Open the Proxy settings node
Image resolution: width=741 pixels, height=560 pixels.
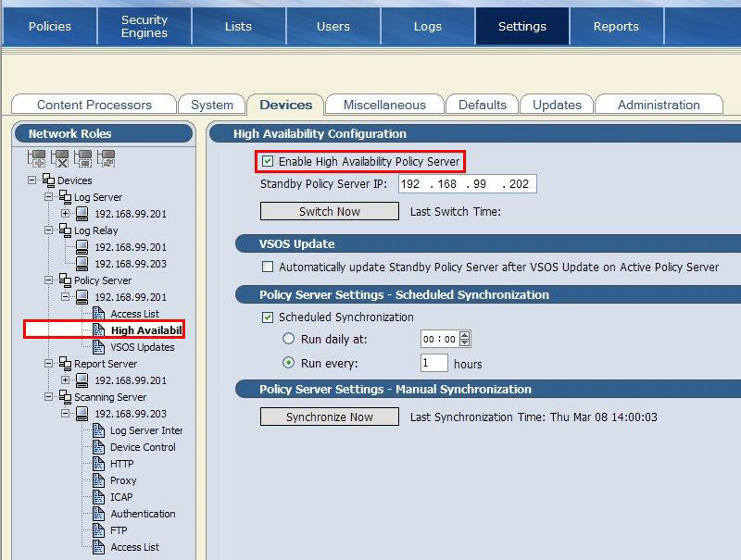pos(123,480)
